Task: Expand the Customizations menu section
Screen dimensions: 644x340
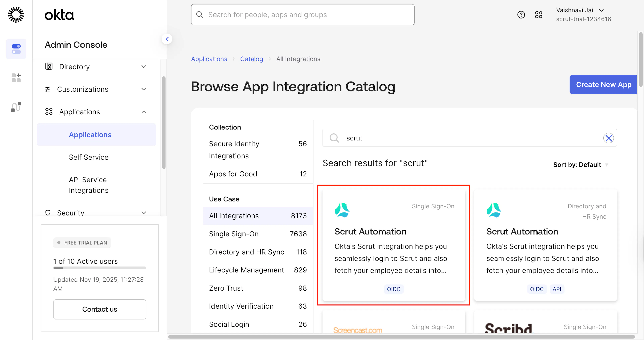Action: point(96,89)
